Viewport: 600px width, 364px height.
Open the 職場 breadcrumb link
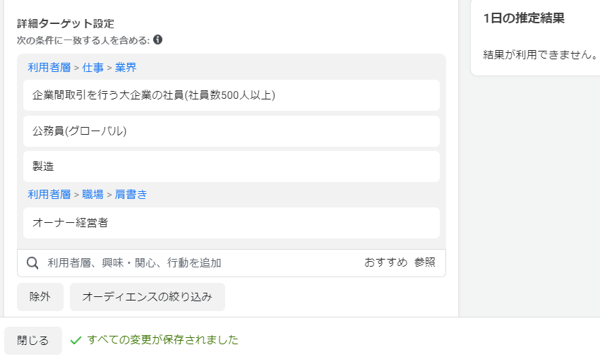[x=93, y=195]
